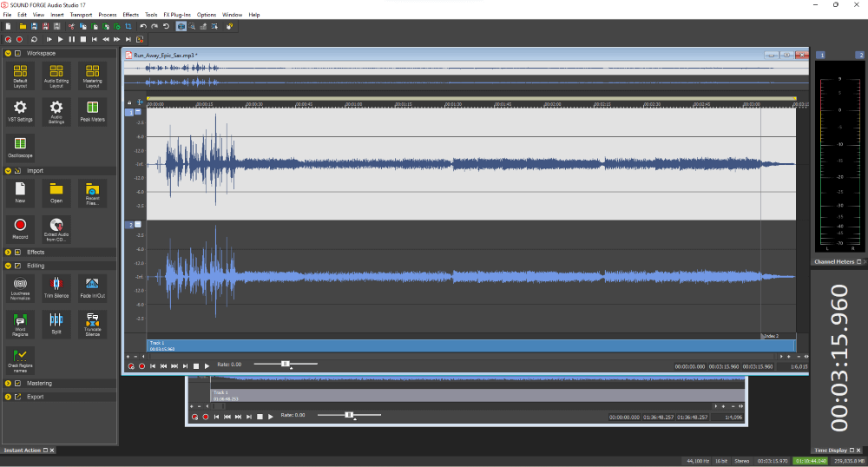Click Undo arrow in toolbar
The image size is (868, 467).
point(143,26)
